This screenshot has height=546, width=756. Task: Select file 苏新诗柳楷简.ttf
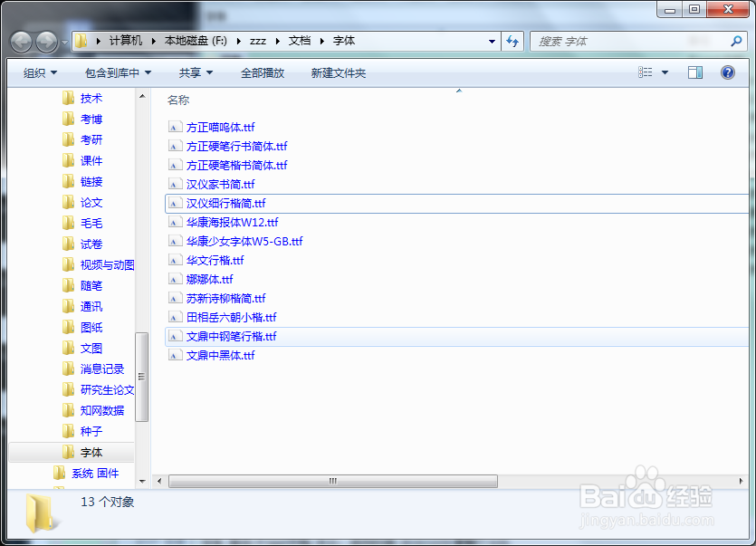[x=225, y=299]
